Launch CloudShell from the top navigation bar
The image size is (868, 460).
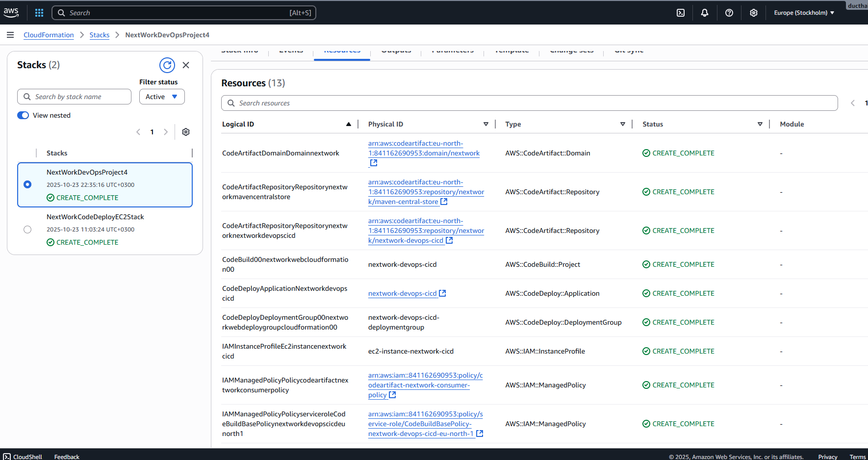coord(680,13)
